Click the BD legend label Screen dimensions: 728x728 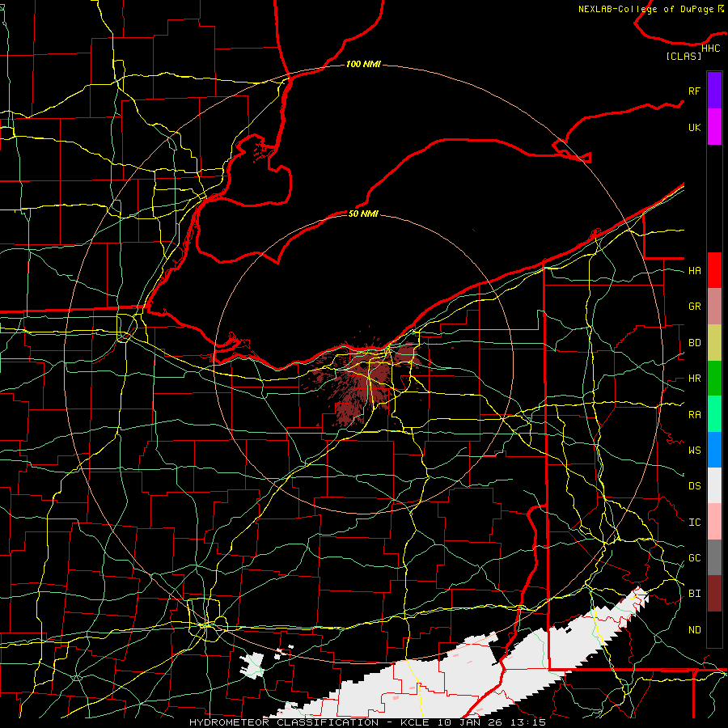pos(695,343)
